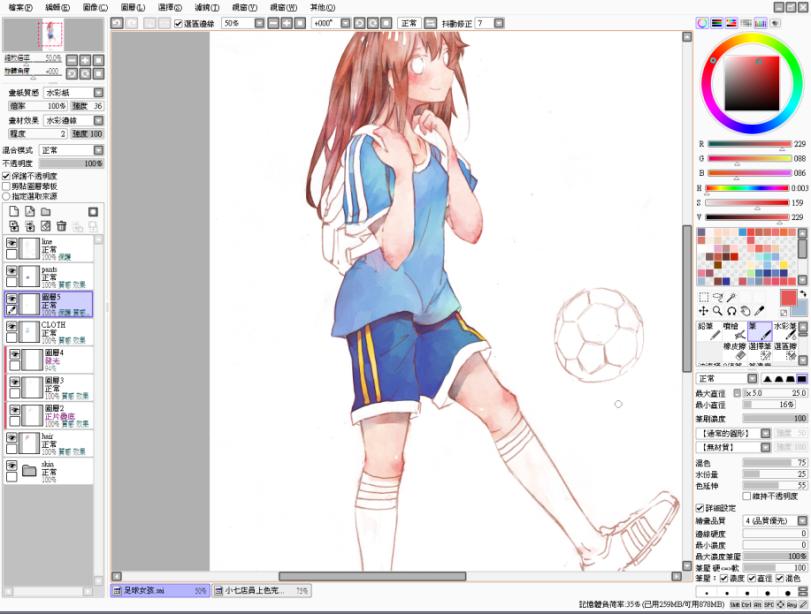811x614 pixels.
Task: Select the Airbrush (噴槍) tool
Action: pyautogui.click(x=734, y=331)
